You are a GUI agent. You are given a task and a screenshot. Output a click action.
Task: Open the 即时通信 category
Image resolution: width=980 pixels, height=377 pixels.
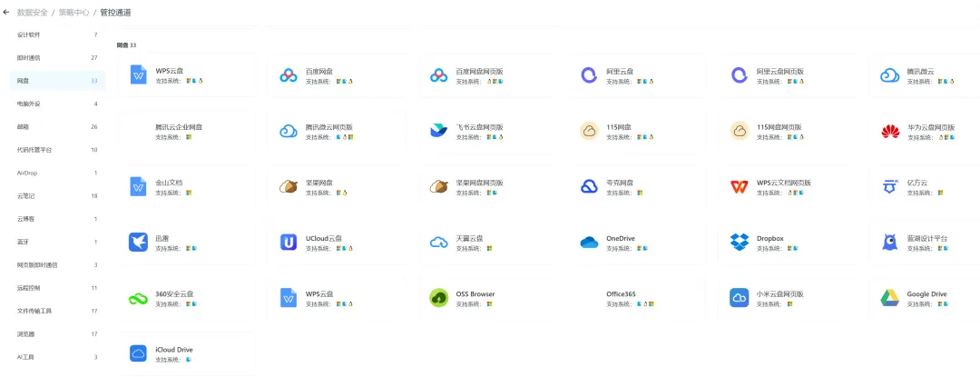57,57
